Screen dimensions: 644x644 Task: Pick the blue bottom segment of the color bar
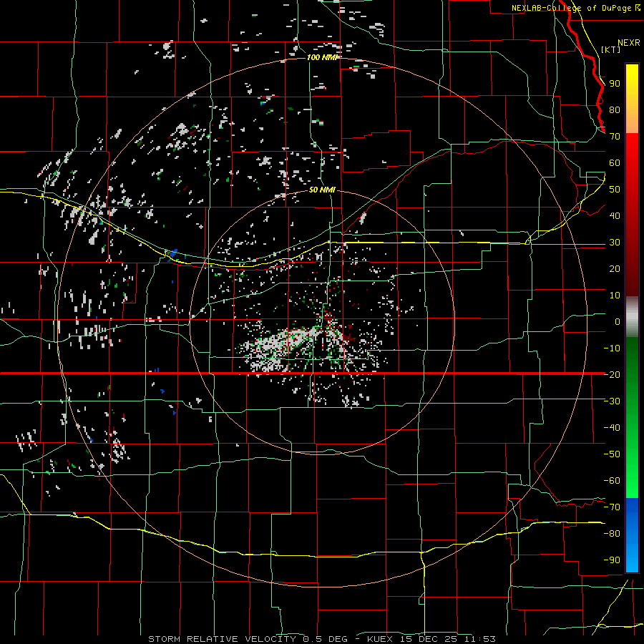[x=632, y=535]
